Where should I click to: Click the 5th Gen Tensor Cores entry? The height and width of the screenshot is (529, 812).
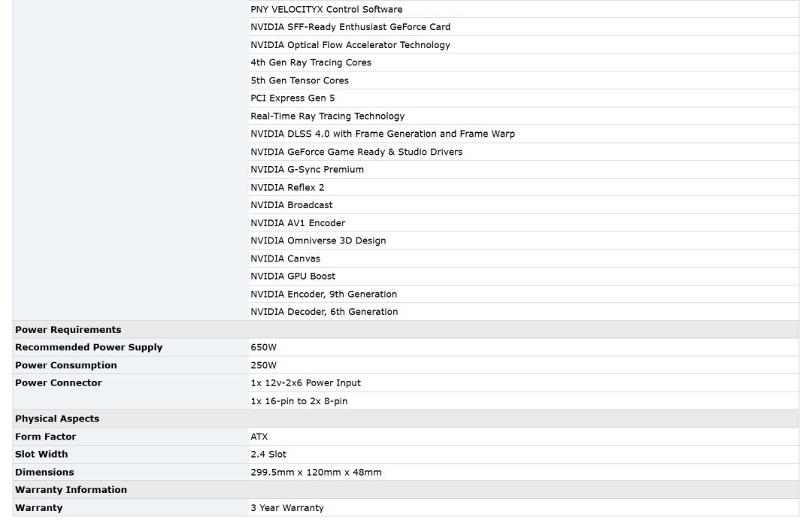pos(299,80)
